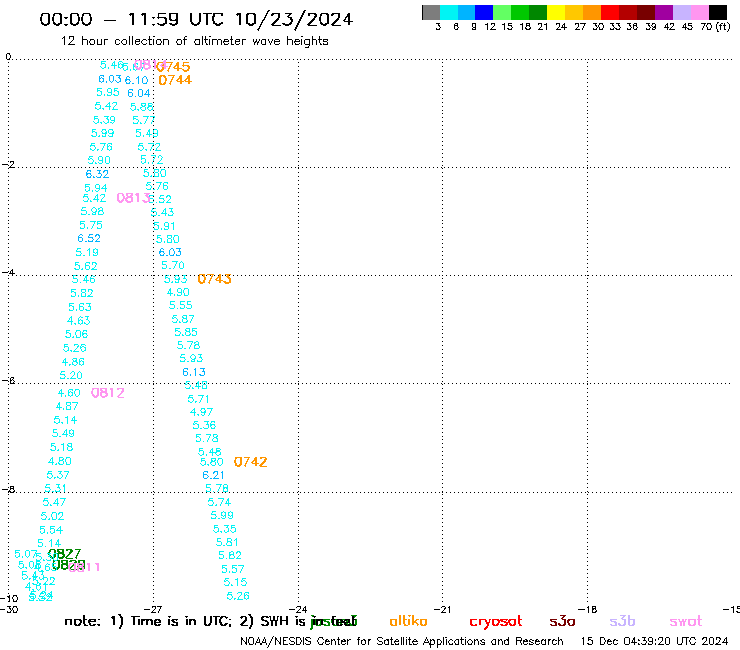Click the value '5.95'
740x650 pixels.
[108, 93]
